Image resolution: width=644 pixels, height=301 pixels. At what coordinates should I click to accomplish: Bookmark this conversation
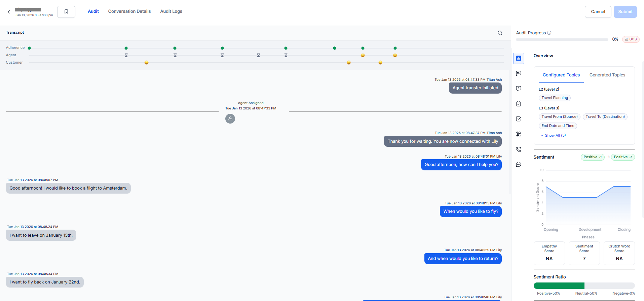point(66,12)
